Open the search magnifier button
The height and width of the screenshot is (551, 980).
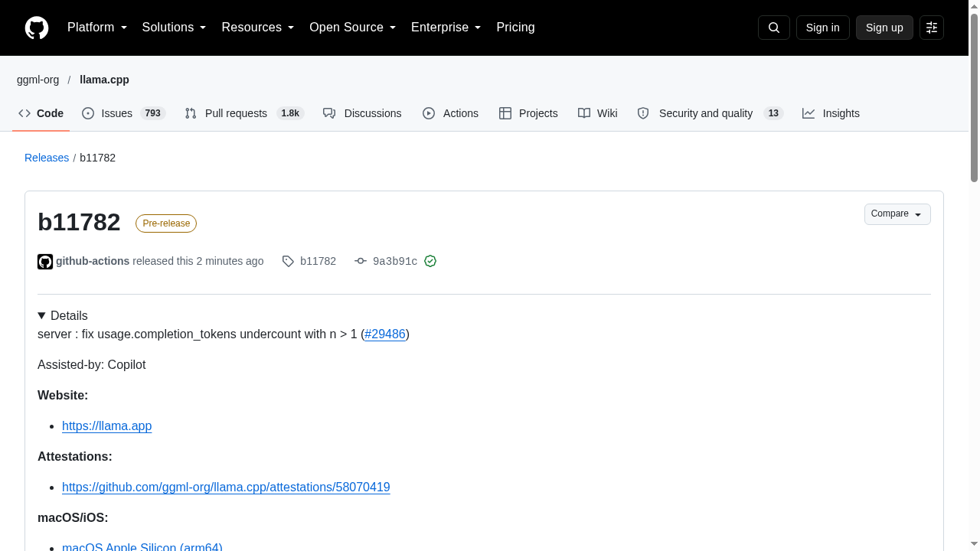[774, 28]
